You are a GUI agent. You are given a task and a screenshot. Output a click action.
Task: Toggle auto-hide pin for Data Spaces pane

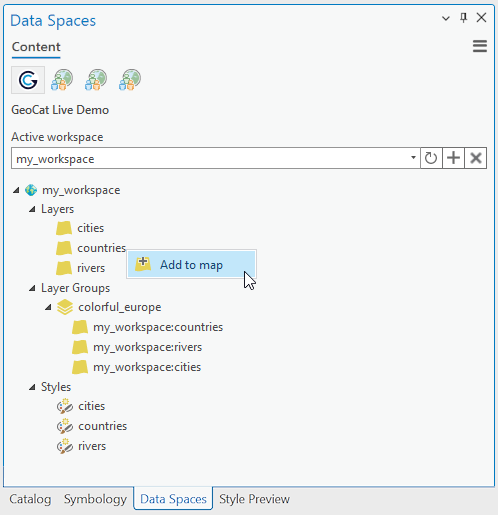(x=463, y=18)
